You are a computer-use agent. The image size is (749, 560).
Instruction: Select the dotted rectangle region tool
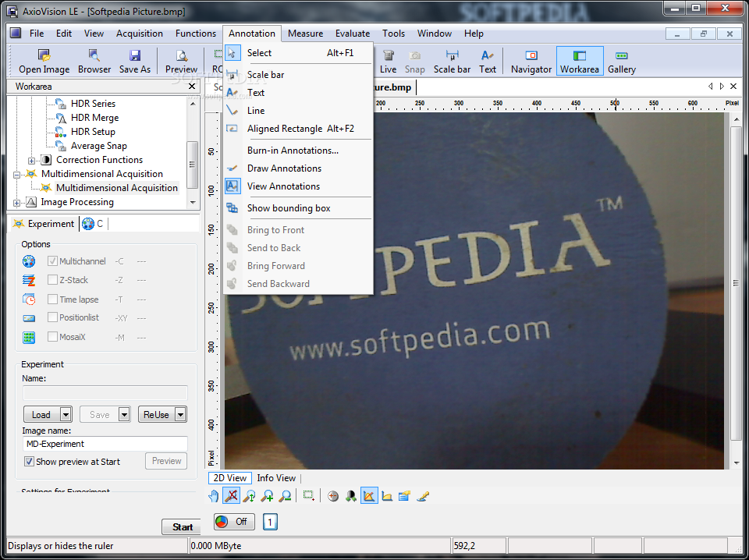pyautogui.click(x=309, y=496)
